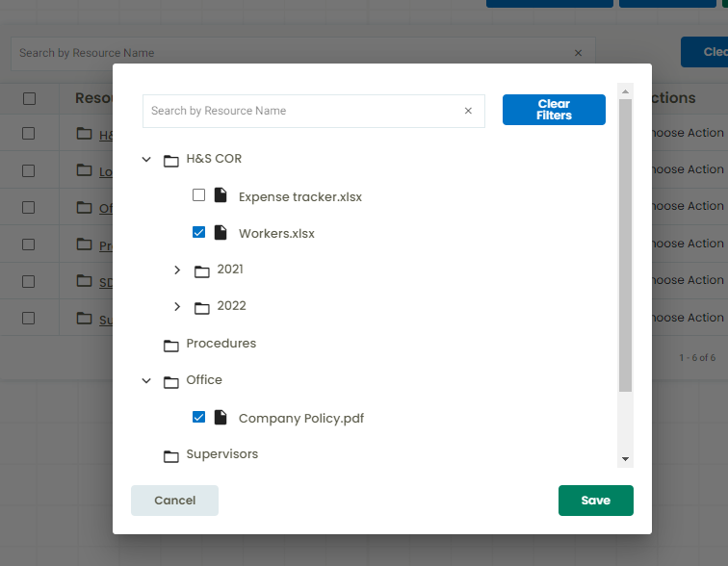728x566 pixels.
Task: Cancel the resource selection dialog
Action: [x=174, y=501]
